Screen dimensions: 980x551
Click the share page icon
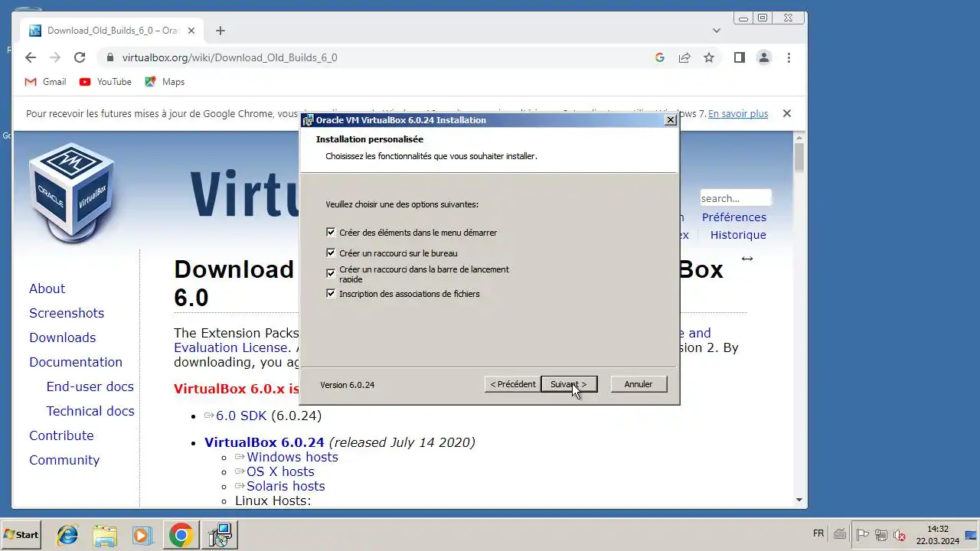coord(684,57)
